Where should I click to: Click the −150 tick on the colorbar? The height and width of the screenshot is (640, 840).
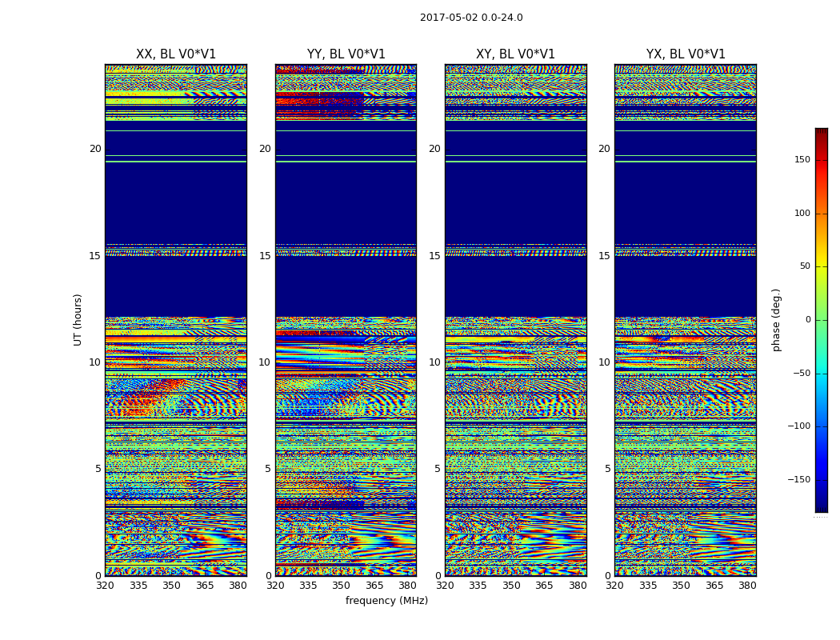(798, 480)
